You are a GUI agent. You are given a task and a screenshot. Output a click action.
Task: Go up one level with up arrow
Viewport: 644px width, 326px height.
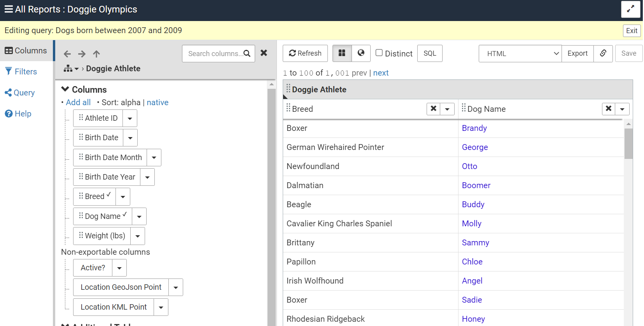[x=96, y=54]
